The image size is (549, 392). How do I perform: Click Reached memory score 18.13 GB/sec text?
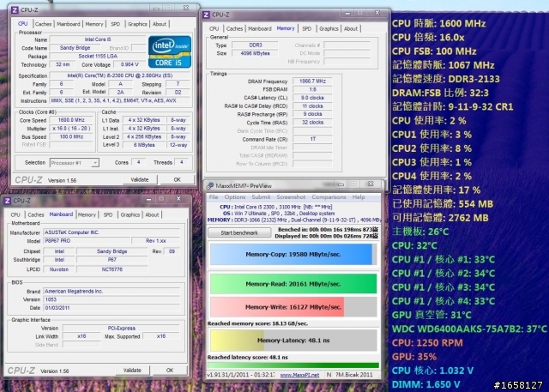[x=257, y=323]
